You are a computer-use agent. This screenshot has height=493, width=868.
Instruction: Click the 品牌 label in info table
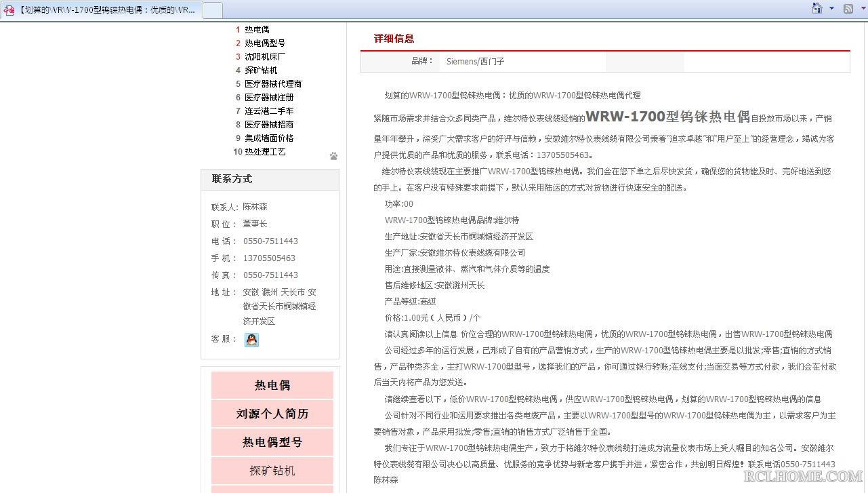point(422,61)
